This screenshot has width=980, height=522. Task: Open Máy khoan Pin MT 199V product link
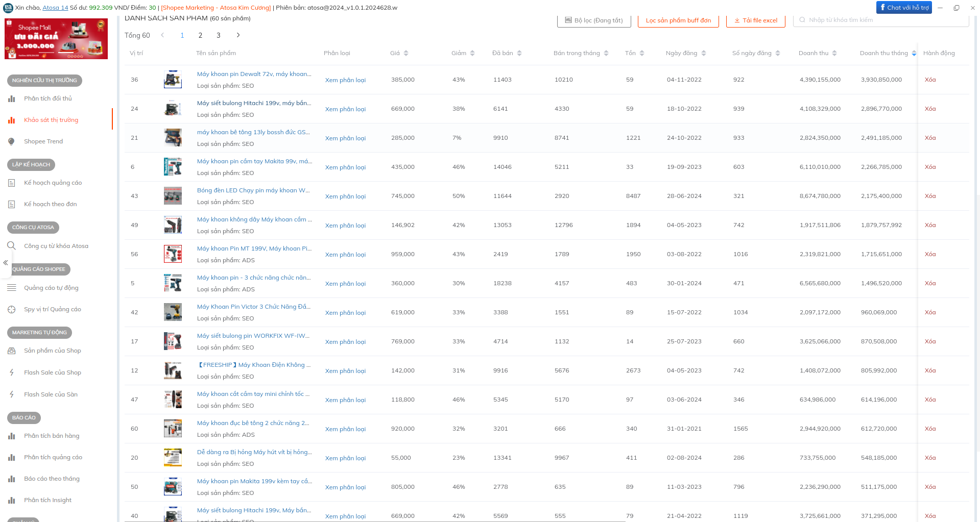(x=254, y=248)
